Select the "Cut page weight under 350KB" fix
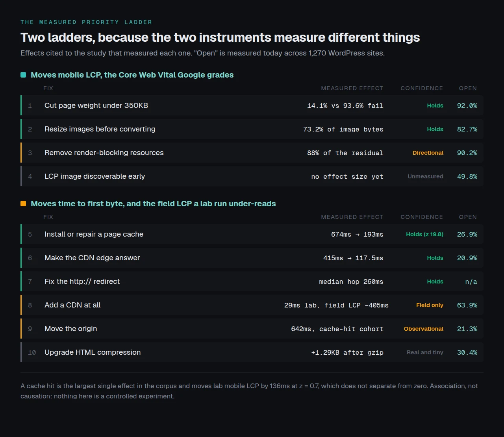504x437 pixels. [x=96, y=106]
